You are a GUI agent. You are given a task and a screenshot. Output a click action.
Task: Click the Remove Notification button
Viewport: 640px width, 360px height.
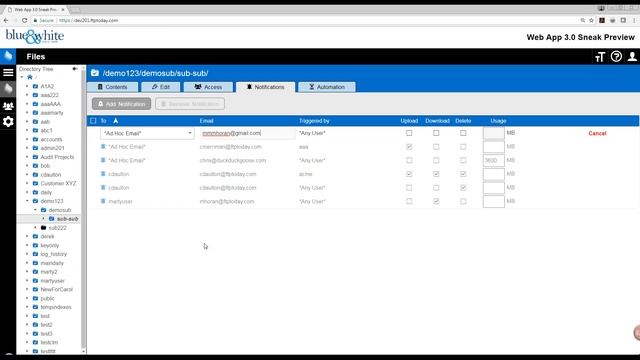click(x=190, y=104)
